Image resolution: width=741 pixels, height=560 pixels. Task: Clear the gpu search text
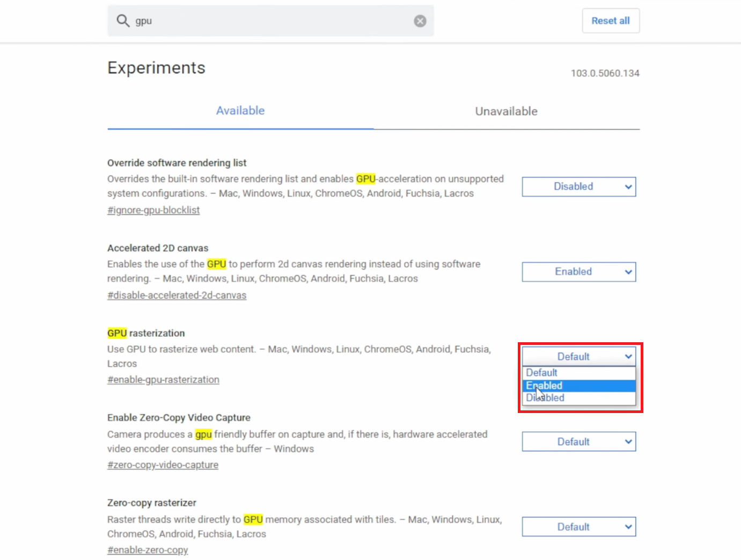tap(420, 21)
